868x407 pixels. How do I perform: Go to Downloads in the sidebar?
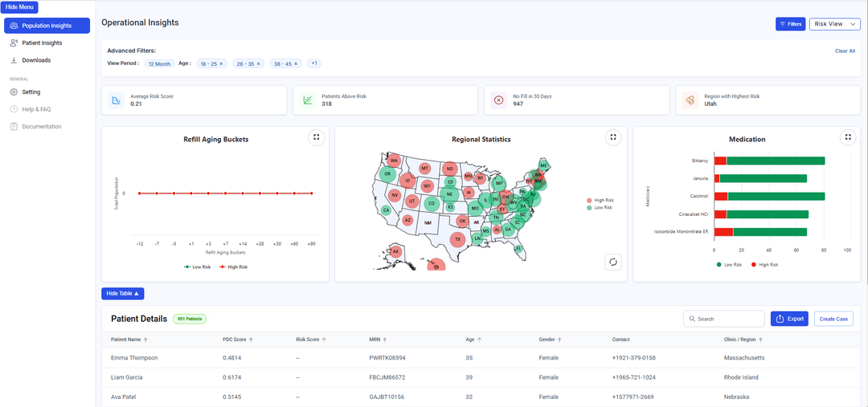click(x=36, y=60)
